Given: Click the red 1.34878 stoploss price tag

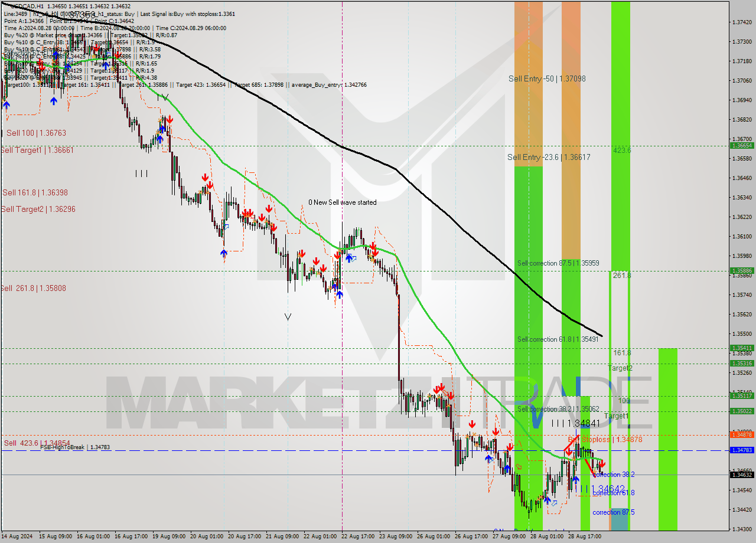Looking at the screenshot, I should 741,435.
